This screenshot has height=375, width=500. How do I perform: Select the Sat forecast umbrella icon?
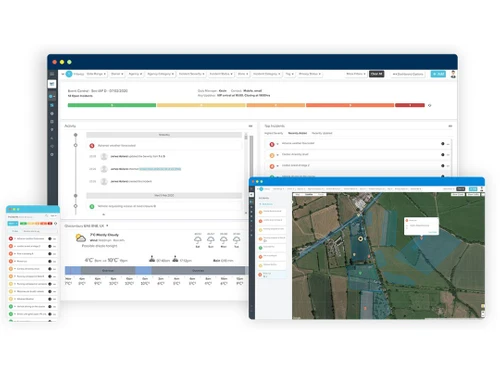pyautogui.click(x=198, y=240)
